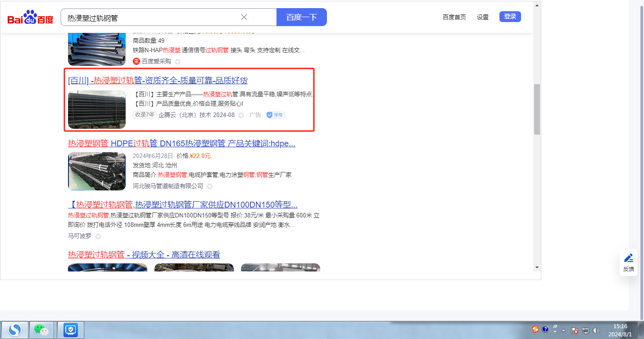Open the 设置 menu
The image size is (644, 339).
click(x=483, y=17)
